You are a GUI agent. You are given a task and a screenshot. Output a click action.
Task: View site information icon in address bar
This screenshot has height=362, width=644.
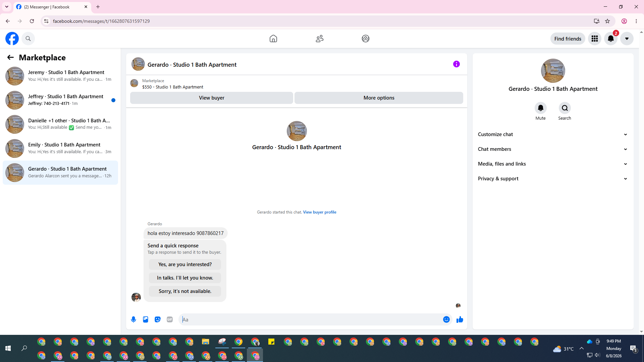46,21
